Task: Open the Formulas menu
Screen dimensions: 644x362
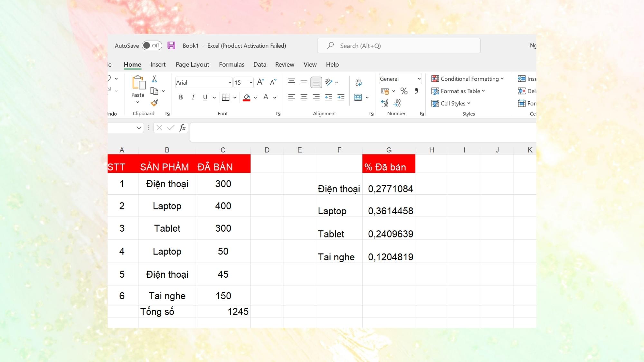Action: [x=231, y=65]
